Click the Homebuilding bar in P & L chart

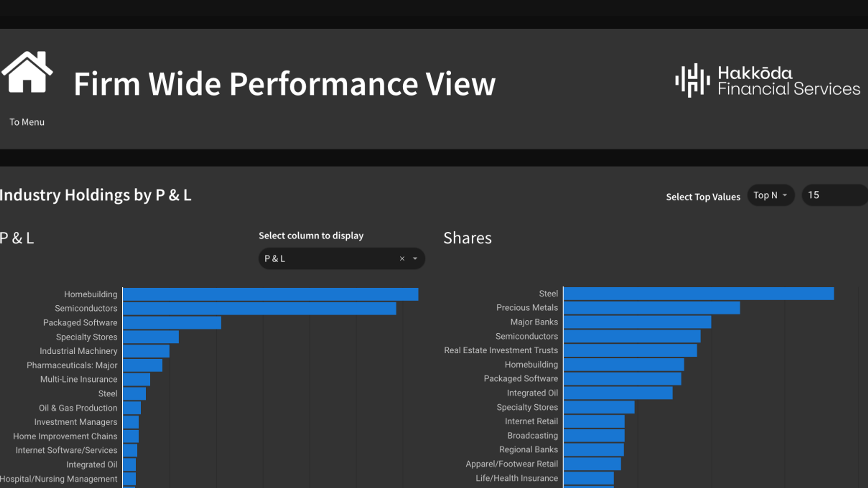pyautogui.click(x=271, y=294)
